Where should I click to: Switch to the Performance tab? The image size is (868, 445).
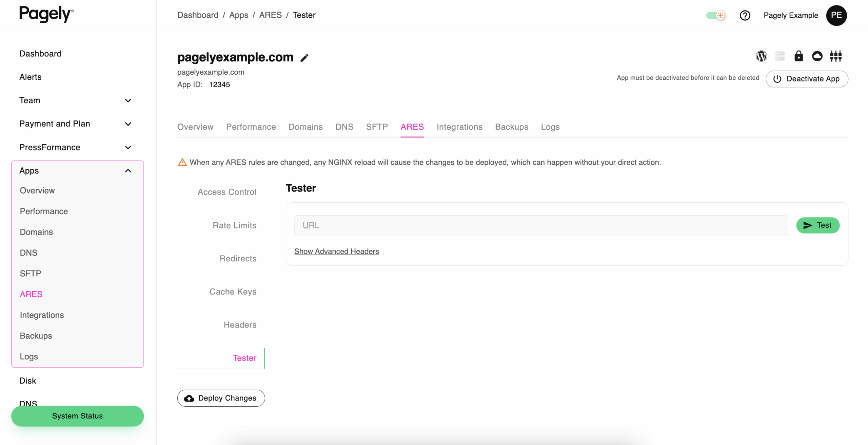[x=251, y=127]
